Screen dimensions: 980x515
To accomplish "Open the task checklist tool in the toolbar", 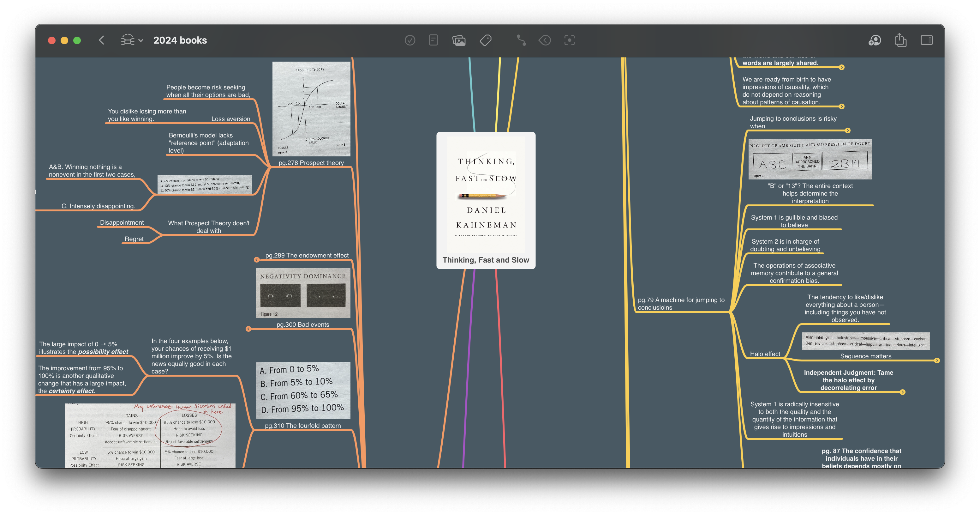I will [410, 40].
